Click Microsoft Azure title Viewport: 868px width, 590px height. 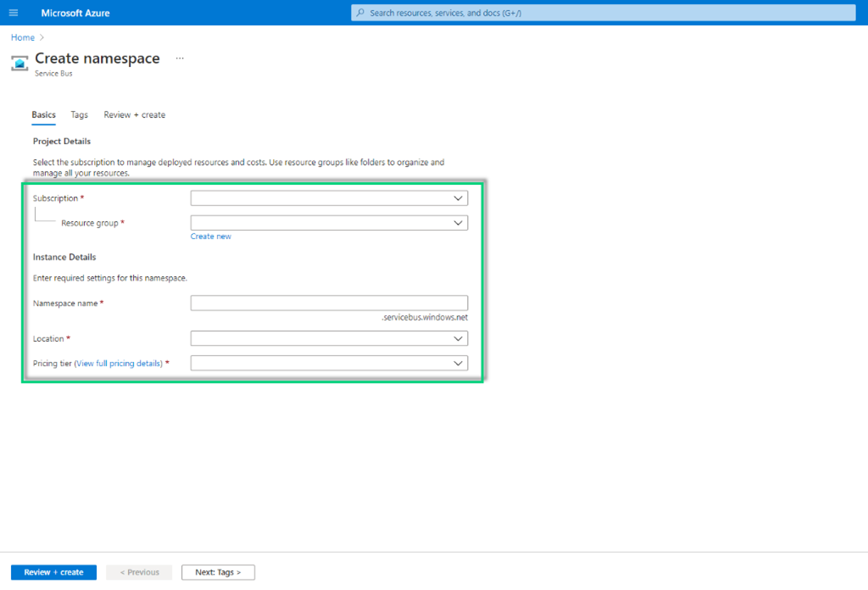(75, 13)
